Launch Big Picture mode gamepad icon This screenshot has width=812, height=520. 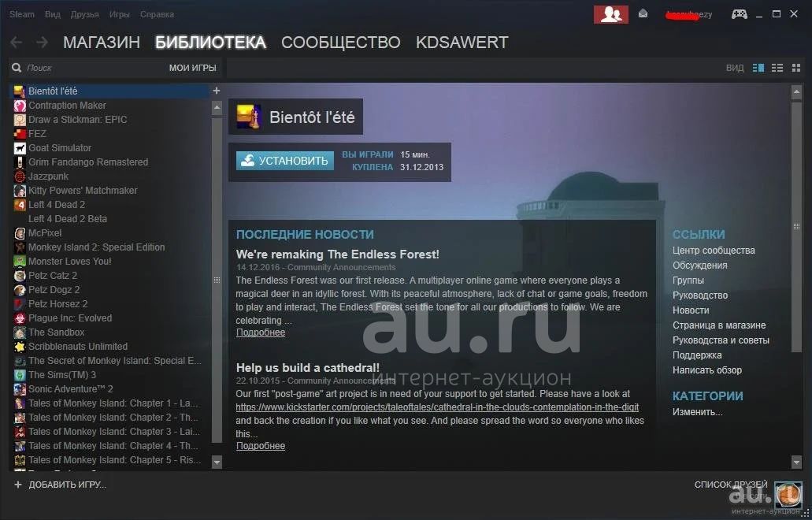(739, 14)
